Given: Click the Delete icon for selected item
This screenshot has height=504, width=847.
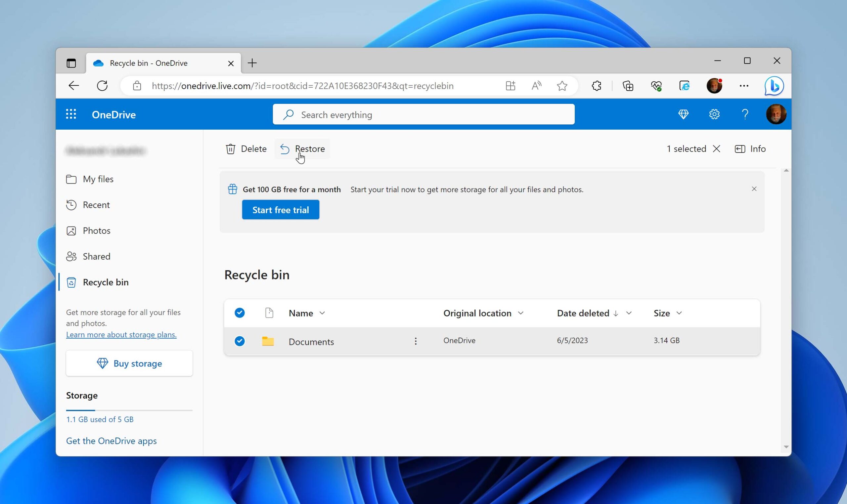Looking at the screenshot, I should coord(230,148).
